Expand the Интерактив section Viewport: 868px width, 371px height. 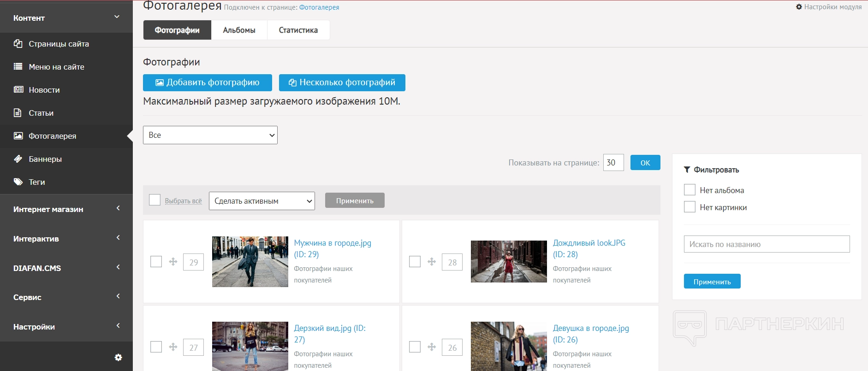[66, 238]
